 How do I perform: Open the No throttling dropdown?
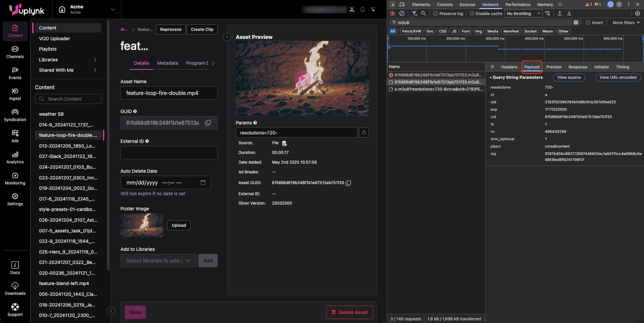coord(523,13)
